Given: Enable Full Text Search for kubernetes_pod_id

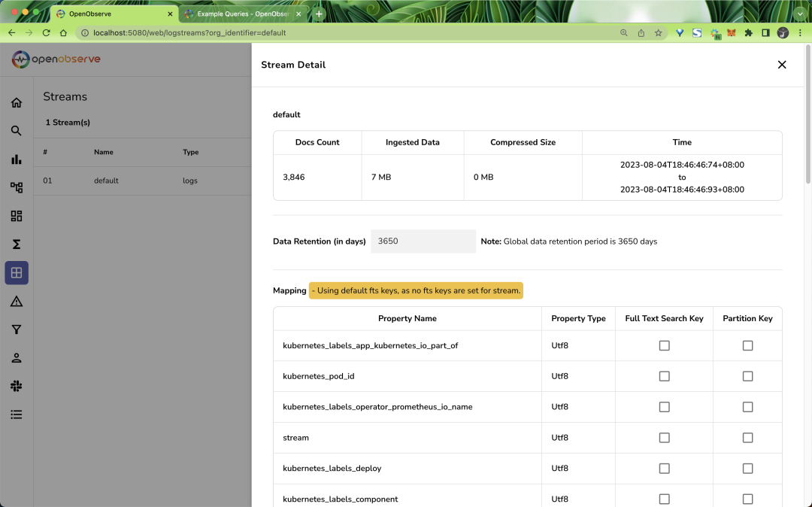Looking at the screenshot, I should coord(665,376).
